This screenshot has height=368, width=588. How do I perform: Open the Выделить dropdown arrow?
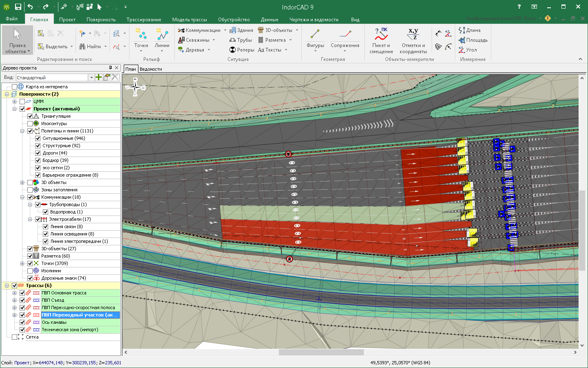pos(71,47)
